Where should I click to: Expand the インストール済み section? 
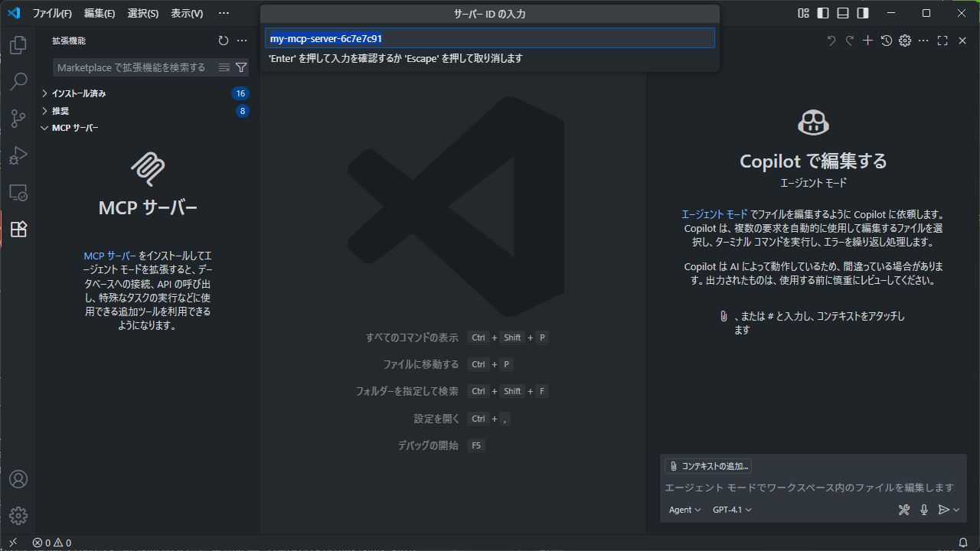pyautogui.click(x=148, y=93)
